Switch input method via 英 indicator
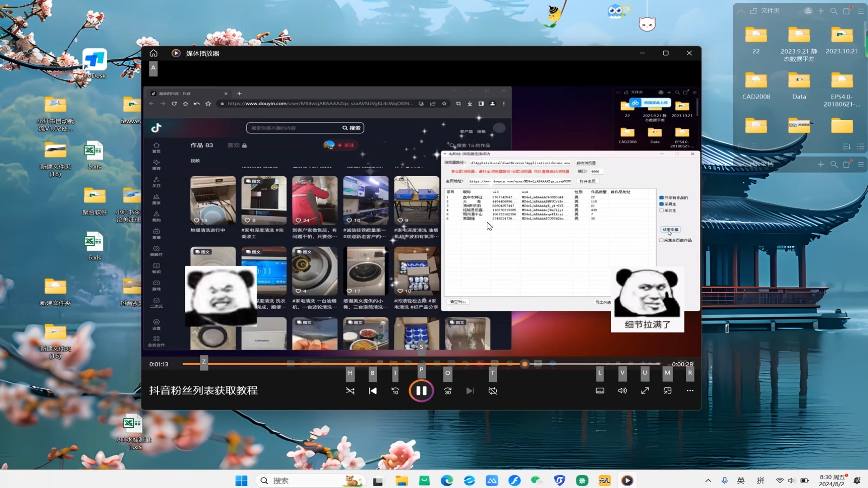868x488 pixels. (741, 481)
